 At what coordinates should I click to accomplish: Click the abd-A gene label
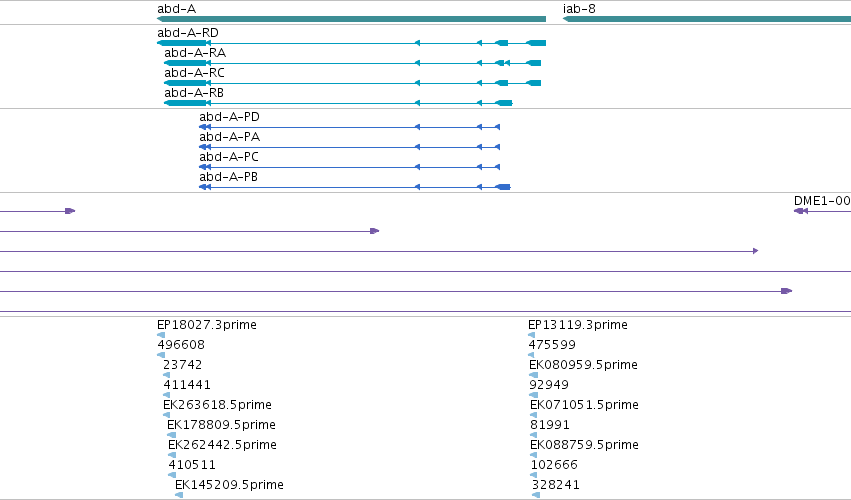point(176,9)
